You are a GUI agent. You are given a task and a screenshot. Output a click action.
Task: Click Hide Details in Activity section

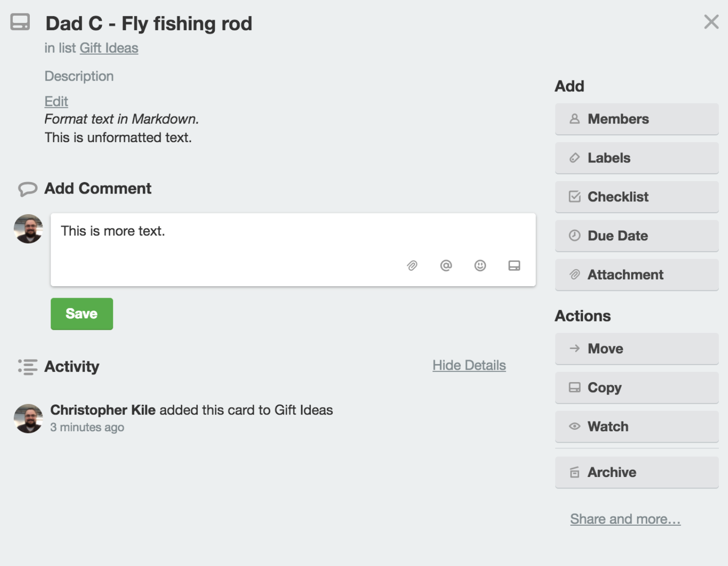tap(469, 365)
